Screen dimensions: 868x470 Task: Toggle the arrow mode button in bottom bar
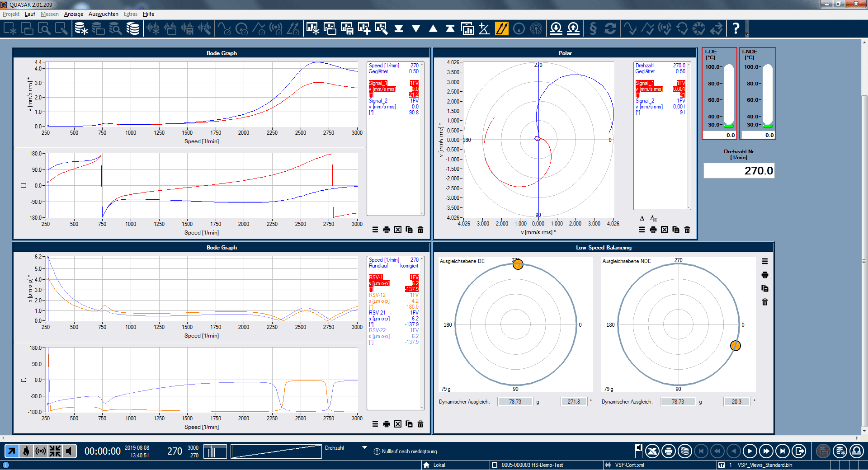click(12, 451)
